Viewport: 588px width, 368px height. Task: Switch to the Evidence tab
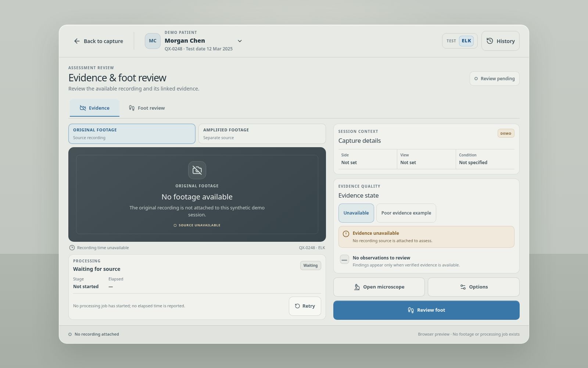coord(95,108)
